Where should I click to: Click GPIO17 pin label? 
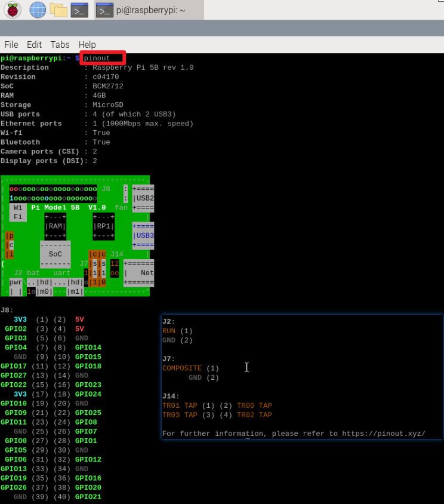(14, 366)
